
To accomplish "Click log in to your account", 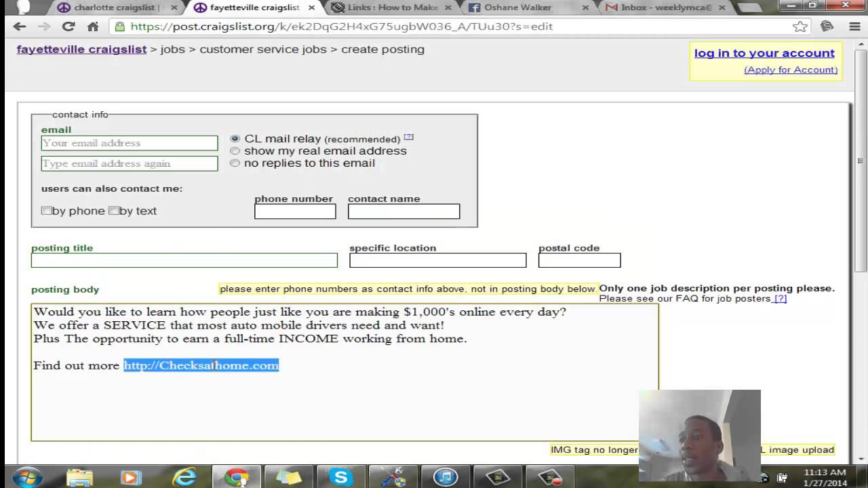I will pyautogui.click(x=764, y=53).
